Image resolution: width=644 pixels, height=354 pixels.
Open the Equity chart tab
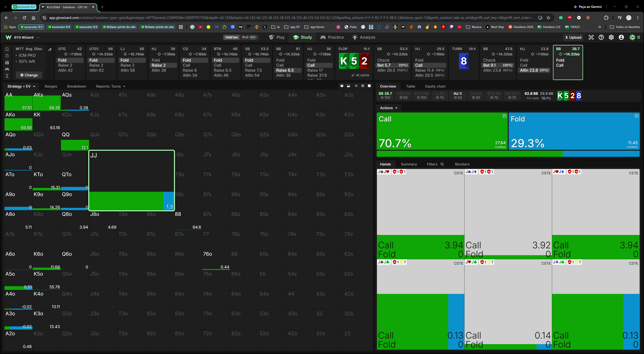435,86
